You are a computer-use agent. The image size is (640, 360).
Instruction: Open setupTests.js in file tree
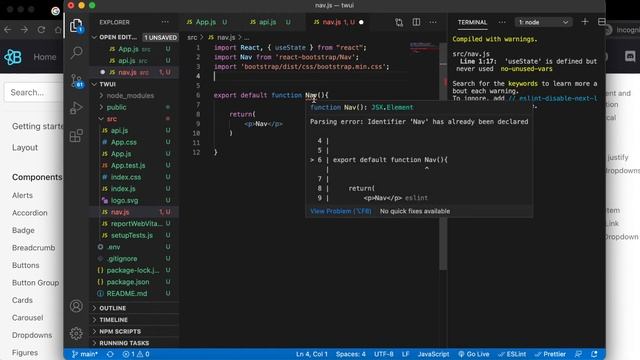pyautogui.click(x=134, y=235)
